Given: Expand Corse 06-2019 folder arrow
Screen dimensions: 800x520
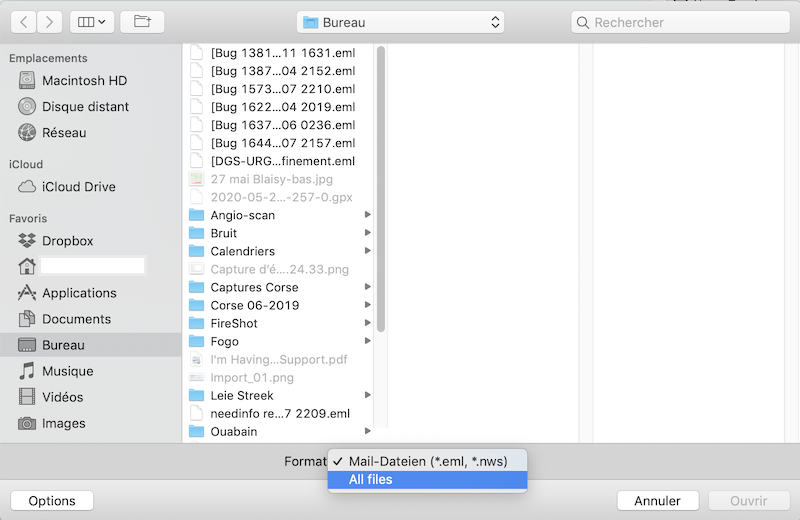Looking at the screenshot, I should coord(367,305).
